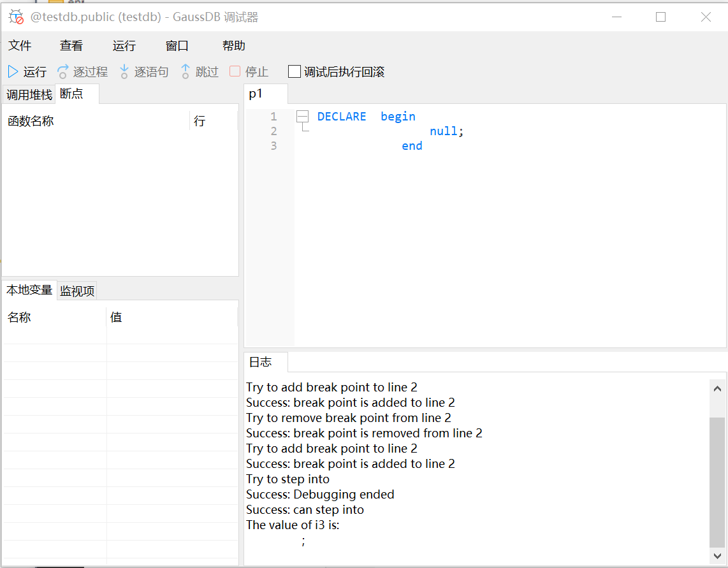Click the Step Over (逐过程) icon

click(62, 72)
